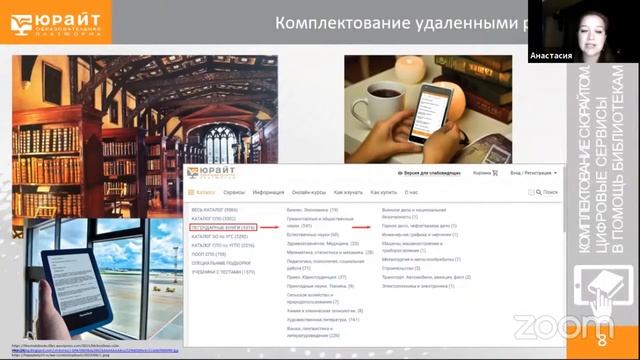Select Как изучать in the navigation bar
The width and height of the screenshot is (640, 360).
tap(348, 192)
